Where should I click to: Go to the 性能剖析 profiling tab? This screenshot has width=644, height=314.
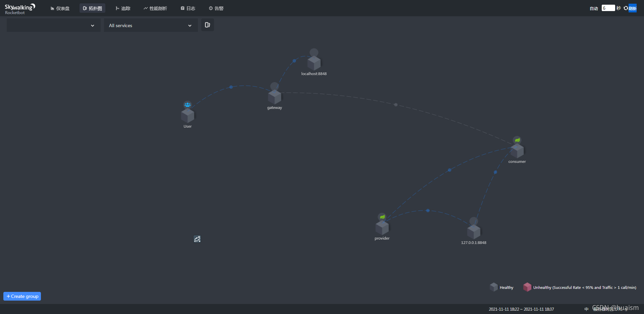tap(155, 8)
